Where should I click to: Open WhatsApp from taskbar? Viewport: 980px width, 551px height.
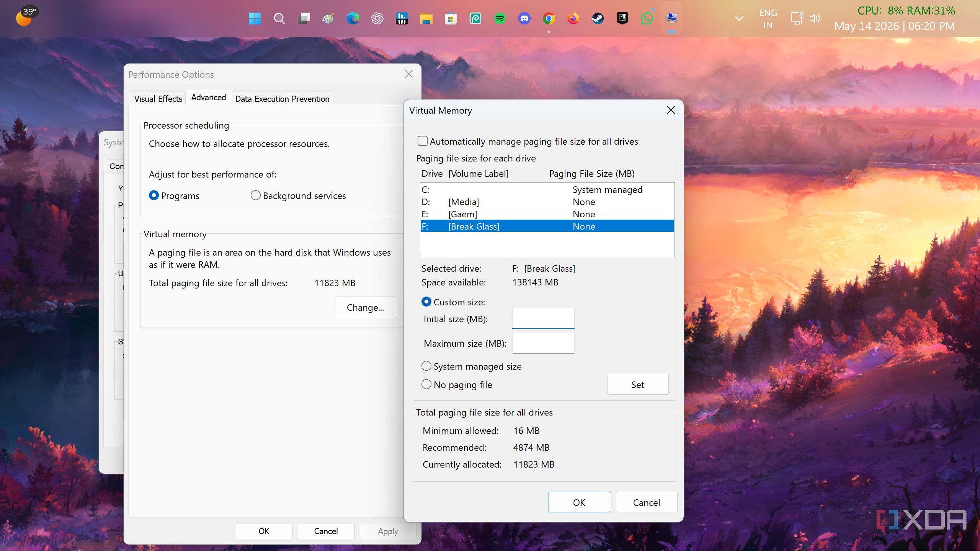pyautogui.click(x=647, y=18)
